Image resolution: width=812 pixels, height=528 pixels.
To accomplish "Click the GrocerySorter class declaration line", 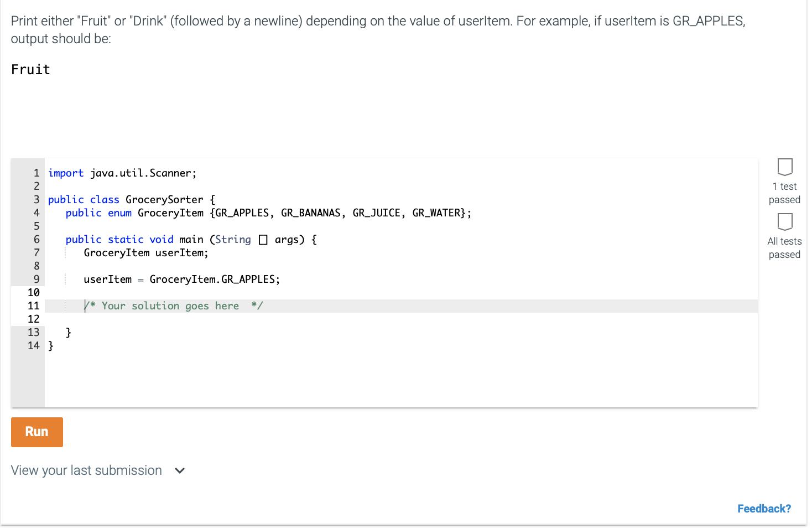I will (131, 200).
